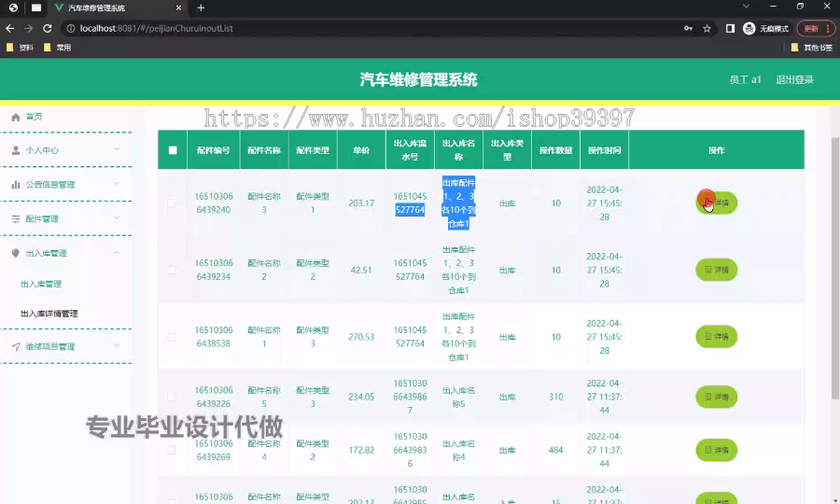This screenshot has height=504, width=840.
Task: Click up chevron beside 出入库管理
Action: pos(117,252)
